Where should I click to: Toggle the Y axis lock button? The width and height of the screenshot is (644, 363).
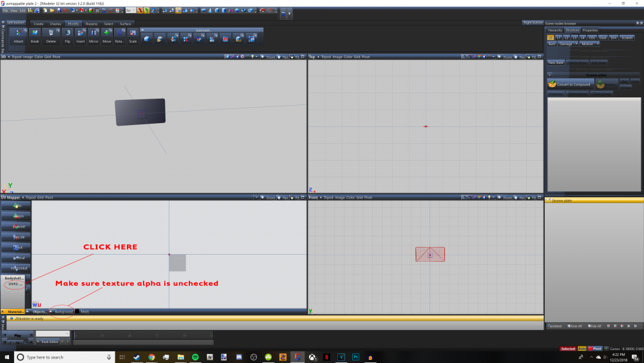click(147, 10)
